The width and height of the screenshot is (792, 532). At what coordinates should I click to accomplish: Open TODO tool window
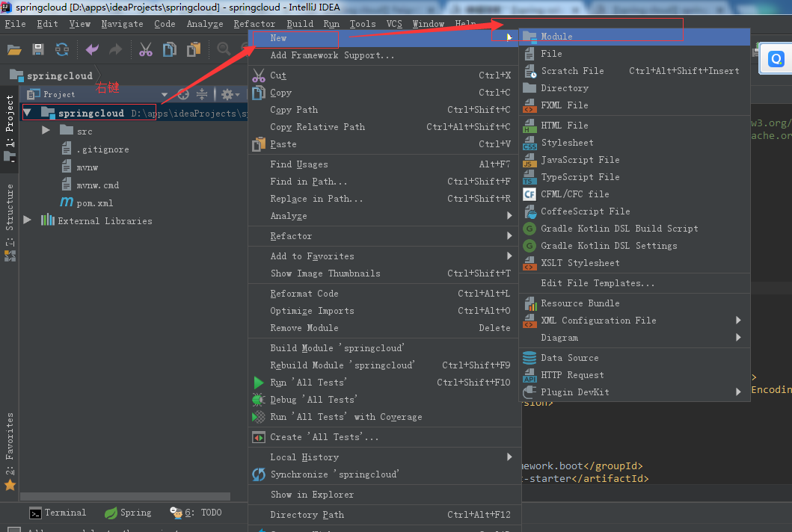[195, 513]
